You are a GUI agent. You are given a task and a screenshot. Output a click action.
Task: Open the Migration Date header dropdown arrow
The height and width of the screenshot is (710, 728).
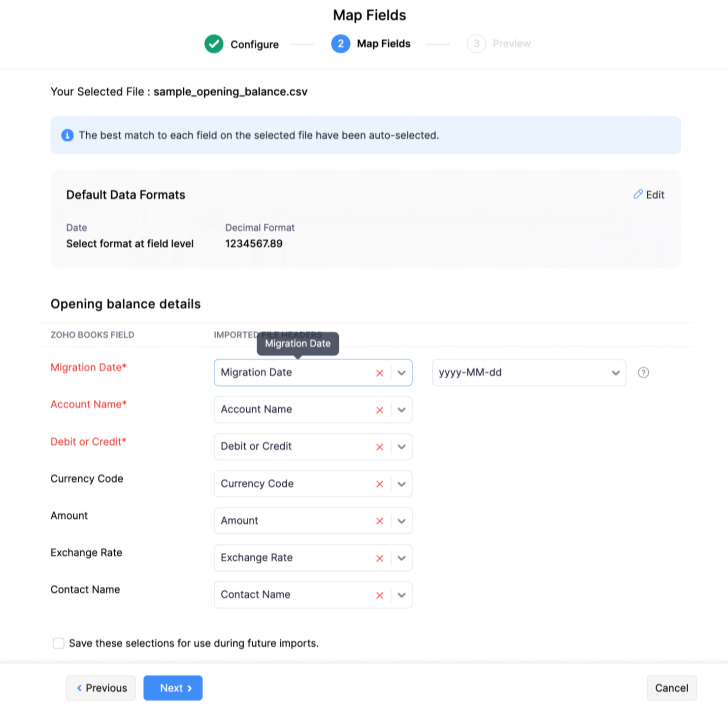pos(401,373)
